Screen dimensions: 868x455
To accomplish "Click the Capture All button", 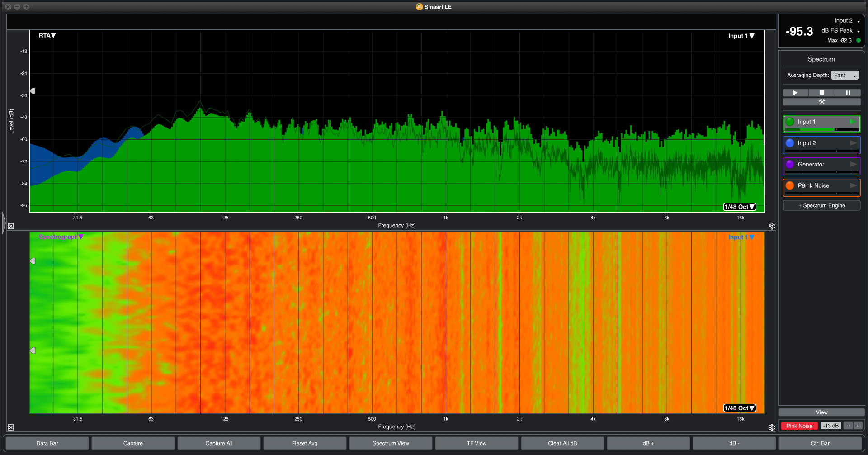I will pyautogui.click(x=219, y=443).
